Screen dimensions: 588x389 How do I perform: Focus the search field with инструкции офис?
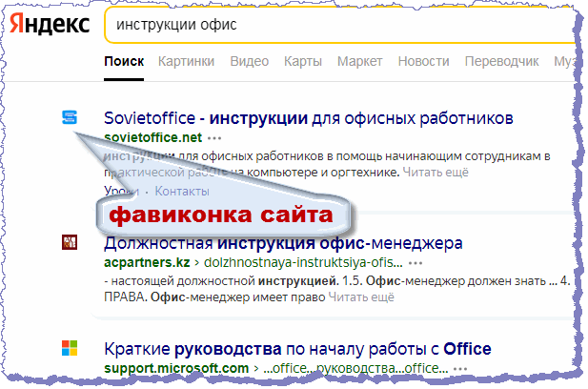coord(339,25)
